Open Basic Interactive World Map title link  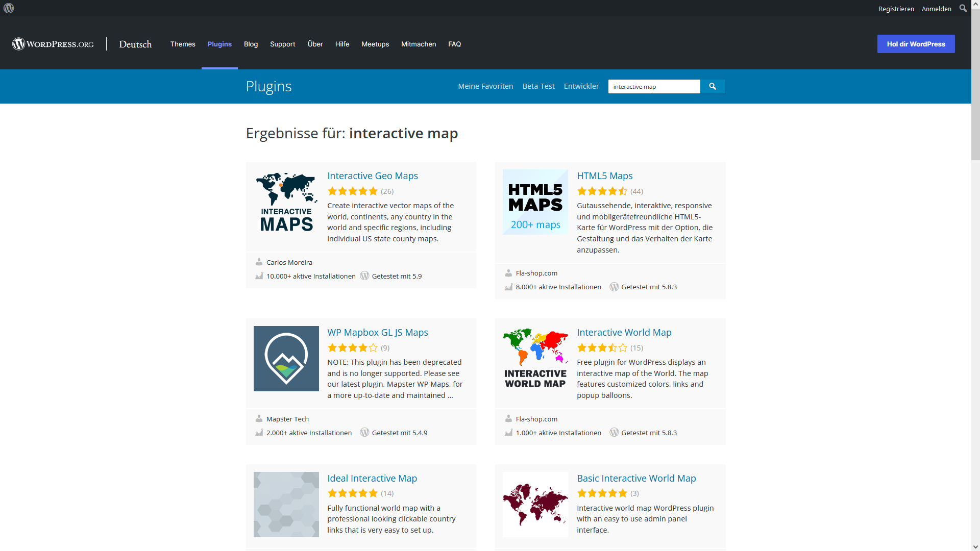636,478
